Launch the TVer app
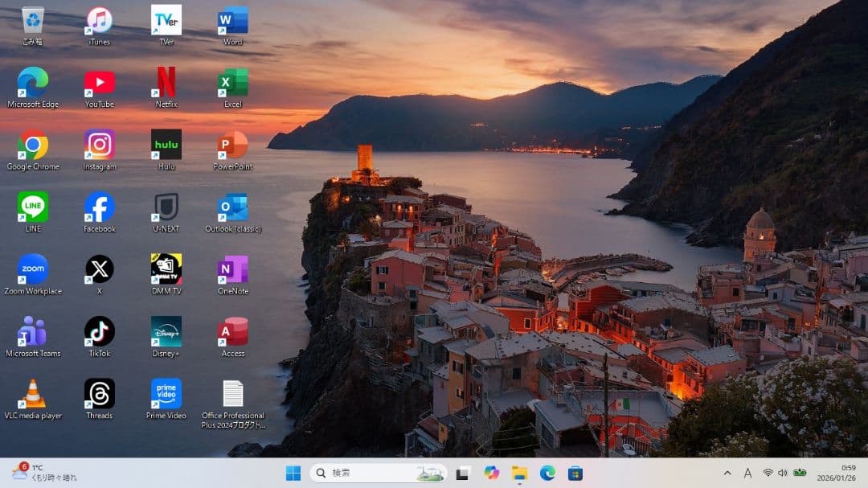This screenshot has width=868, height=488. 166,18
